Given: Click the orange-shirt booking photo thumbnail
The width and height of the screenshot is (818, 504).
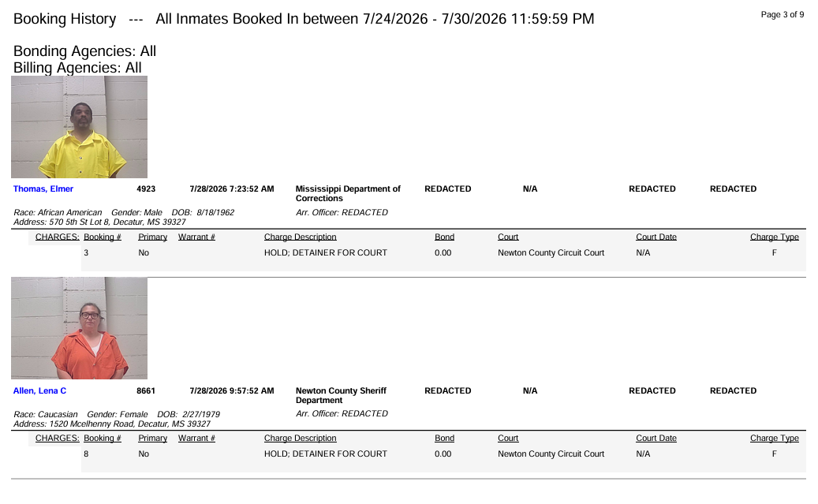Looking at the screenshot, I should pyautogui.click(x=80, y=328).
